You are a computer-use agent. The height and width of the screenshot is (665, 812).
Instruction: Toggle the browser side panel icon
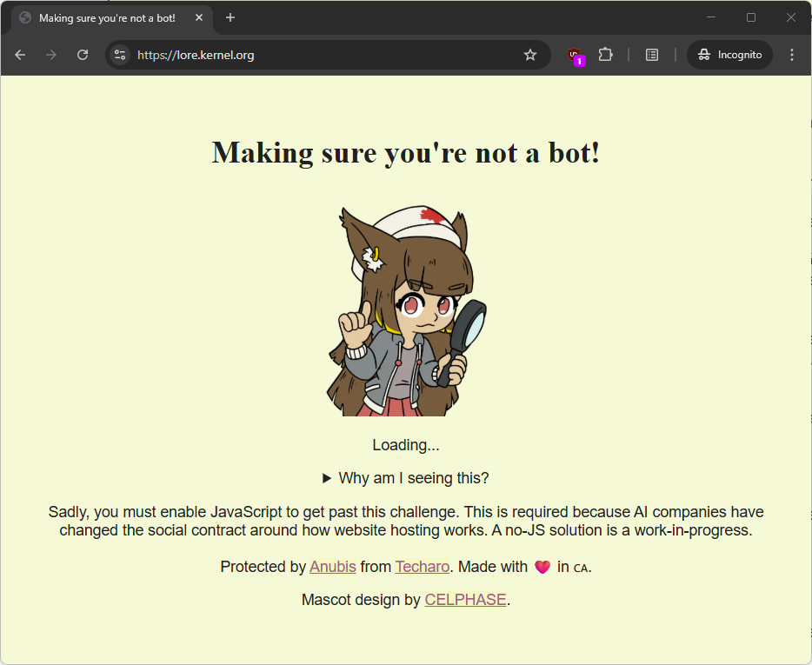pyautogui.click(x=652, y=55)
